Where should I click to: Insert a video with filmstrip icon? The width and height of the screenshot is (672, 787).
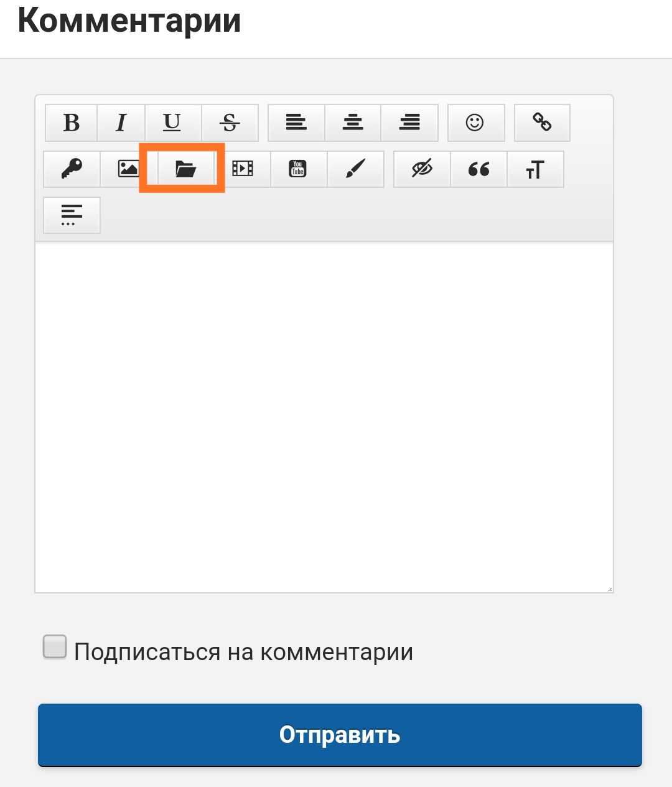(x=242, y=169)
